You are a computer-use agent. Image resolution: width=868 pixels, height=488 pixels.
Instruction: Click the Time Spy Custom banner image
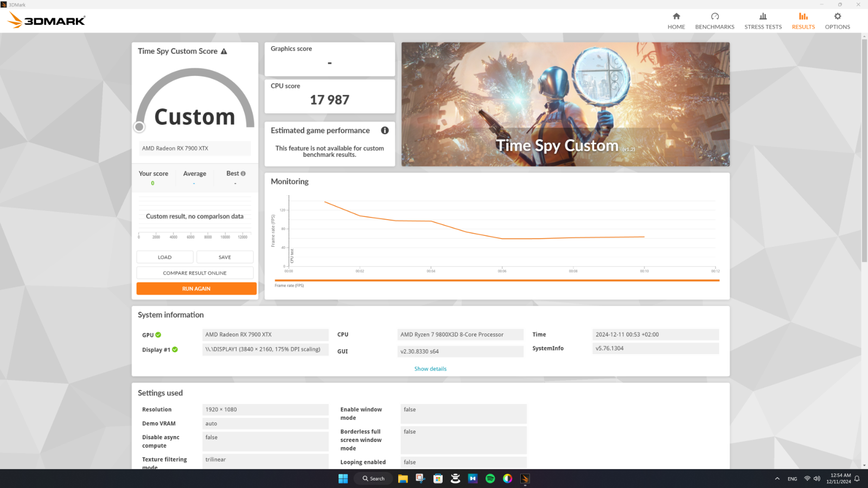point(565,104)
